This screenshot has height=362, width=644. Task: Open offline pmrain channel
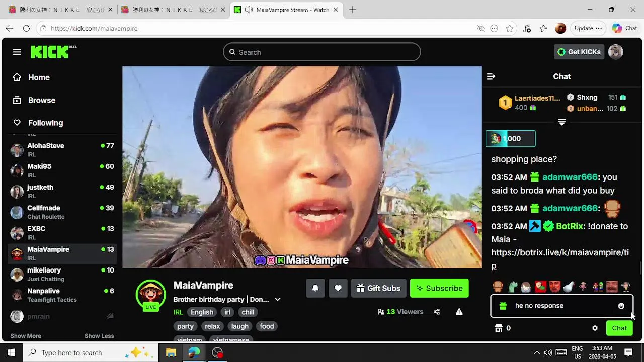click(x=62, y=316)
